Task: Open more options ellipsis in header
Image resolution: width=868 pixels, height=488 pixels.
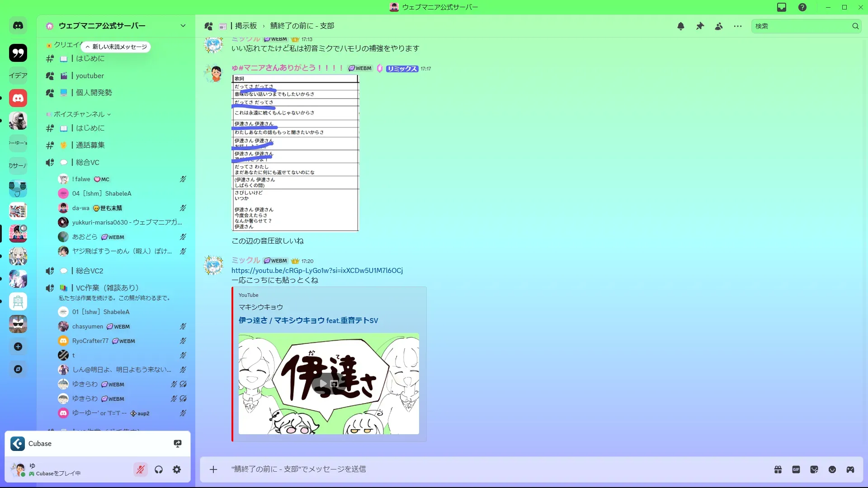Action: tap(738, 26)
